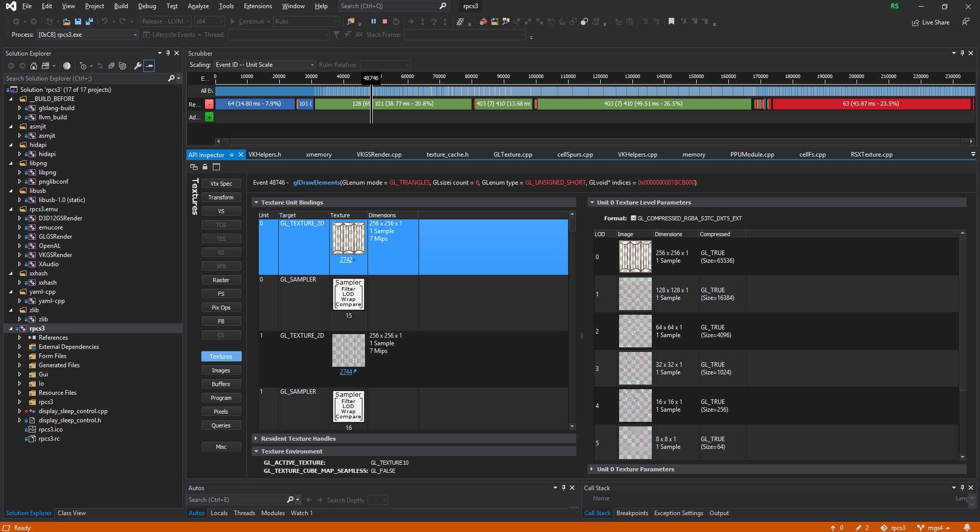This screenshot has width=980, height=532.
Task: Select LOD 1 128x128 texture thumbnail
Action: pos(635,294)
